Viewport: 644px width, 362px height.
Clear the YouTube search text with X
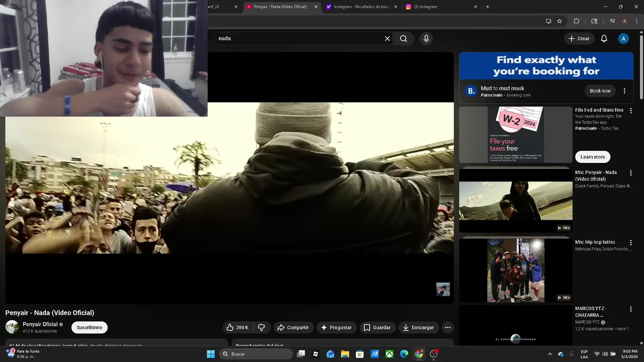(387, 38)
